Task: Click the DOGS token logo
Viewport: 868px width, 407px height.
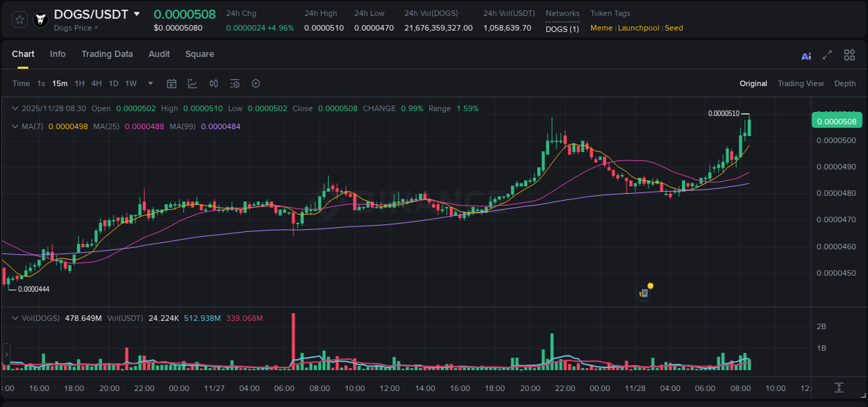Action: (x=42, y=19)
